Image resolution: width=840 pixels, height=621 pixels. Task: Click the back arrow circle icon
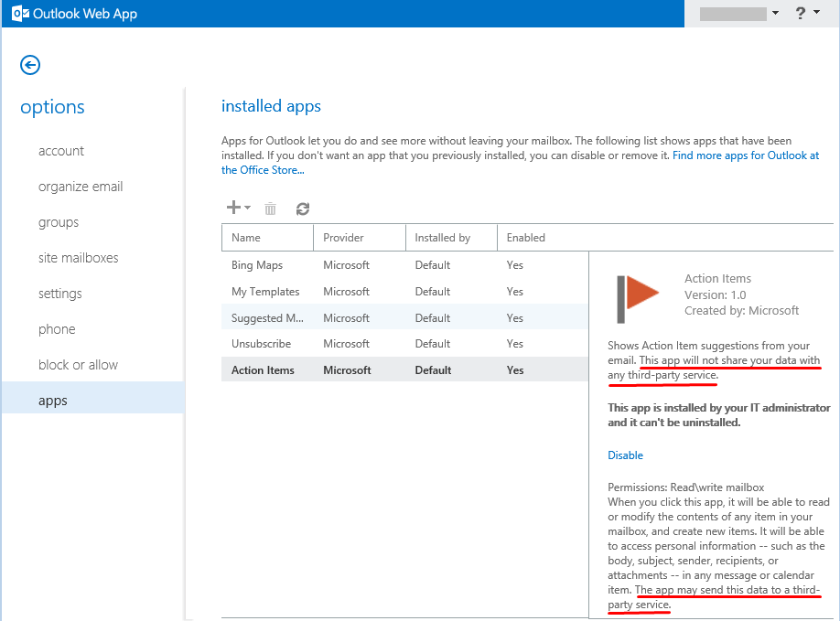[30, 65]
